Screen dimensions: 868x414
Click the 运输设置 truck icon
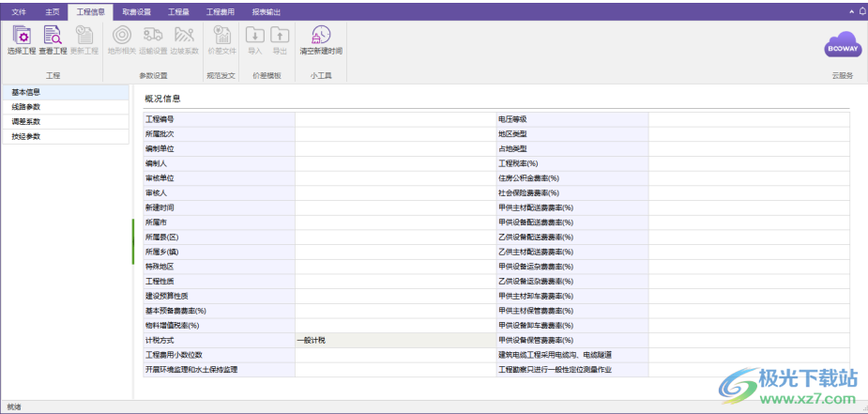point(153,36)
